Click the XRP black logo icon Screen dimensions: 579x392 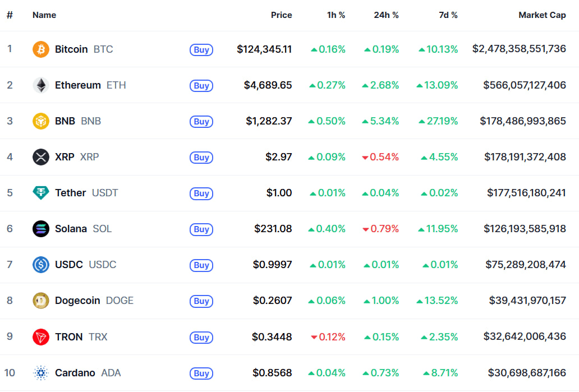(41, 157)
